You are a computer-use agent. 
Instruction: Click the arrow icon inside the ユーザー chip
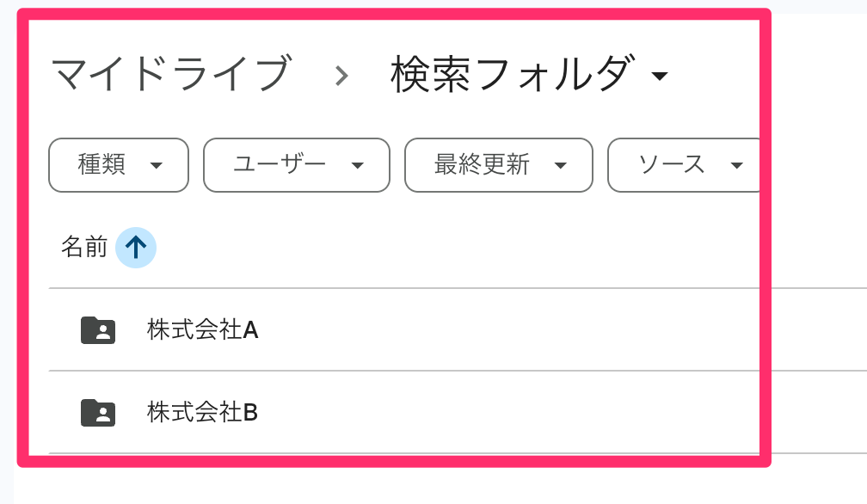click(x=358, y=165)
